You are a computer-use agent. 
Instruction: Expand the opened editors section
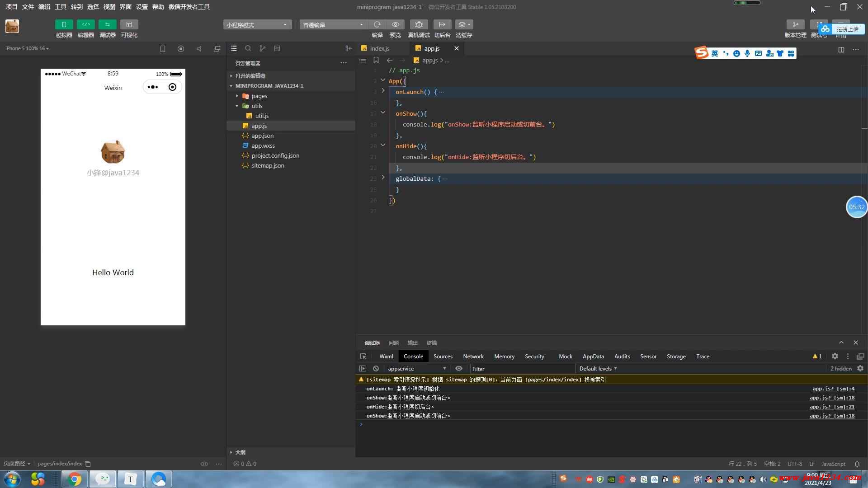(x=291, y=75)
